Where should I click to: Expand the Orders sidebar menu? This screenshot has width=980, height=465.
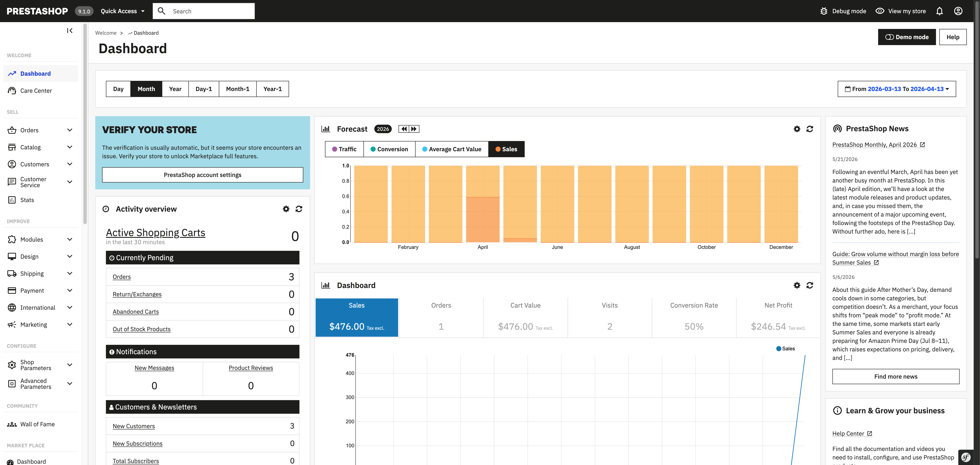click(70, 130)
